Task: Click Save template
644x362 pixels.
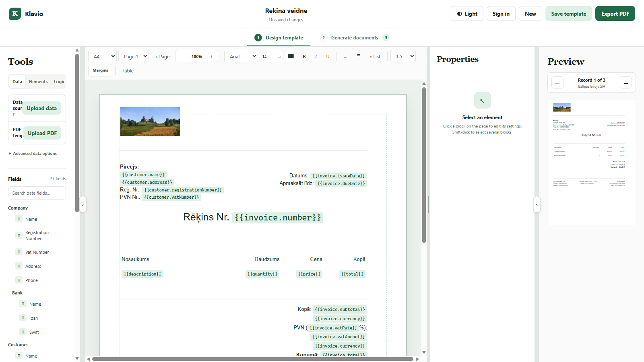Action: tap(569, 14)
